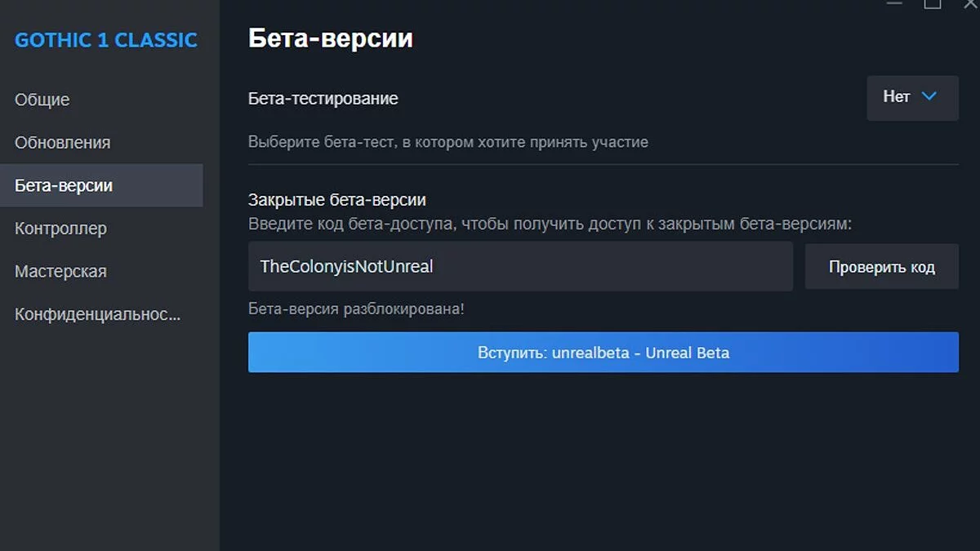Click the Выберите бета-тест description text
Viewport: 980px width, 551px height.
point(448,142)
